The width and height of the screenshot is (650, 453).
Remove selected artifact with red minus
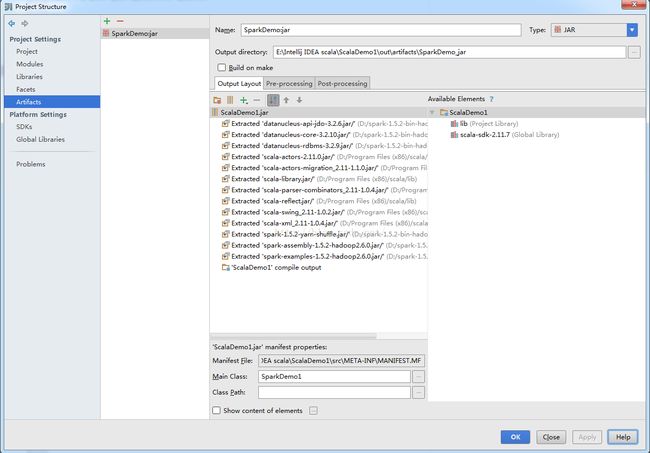pyautogui.click(x=120, y=21)
